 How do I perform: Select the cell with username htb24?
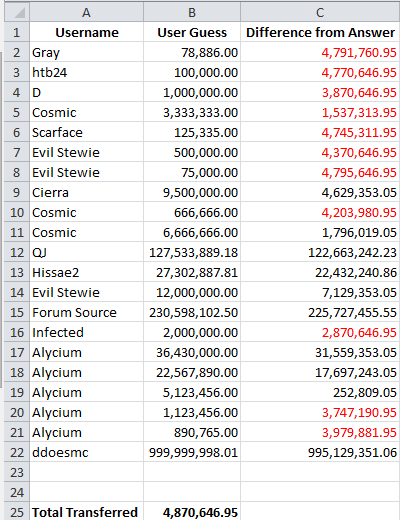coord(86,72)
